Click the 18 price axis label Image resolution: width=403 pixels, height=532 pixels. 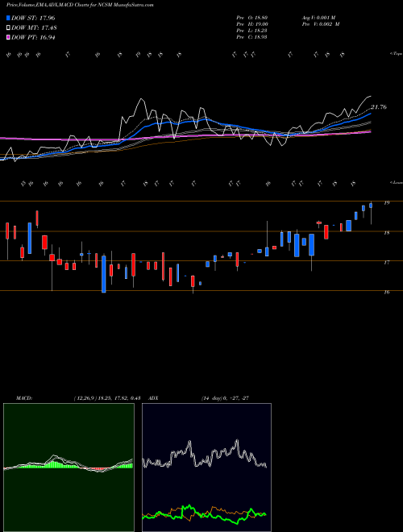[386, 233]
